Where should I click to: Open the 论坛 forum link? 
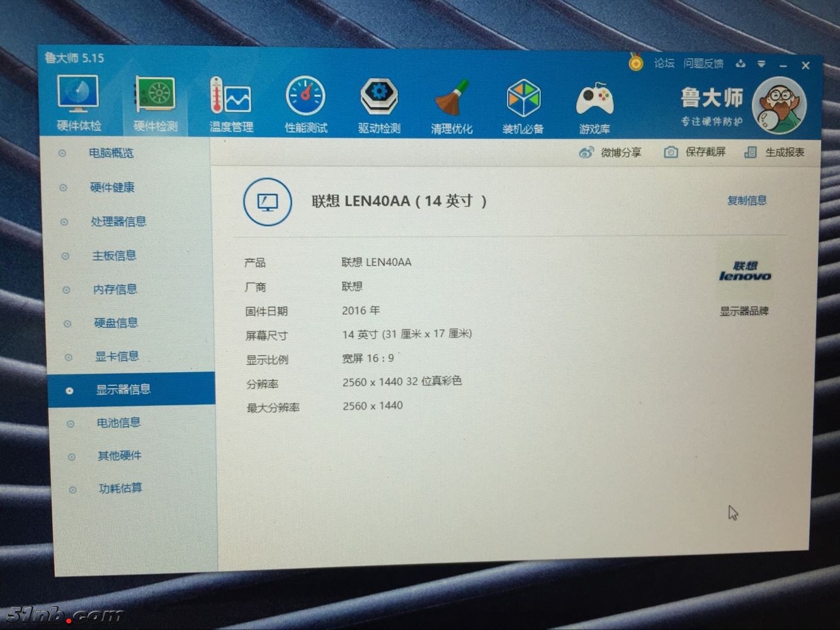click(x=664, y=63)
